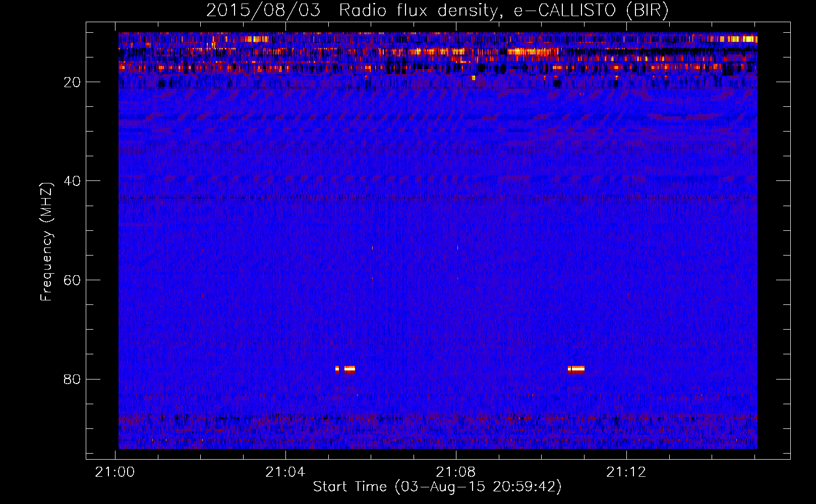Screen dimensions: 816x504
Task: Click the bright burst near 80 MHz at 21:05
Action: pyautogui.click(x=345, y=369)
